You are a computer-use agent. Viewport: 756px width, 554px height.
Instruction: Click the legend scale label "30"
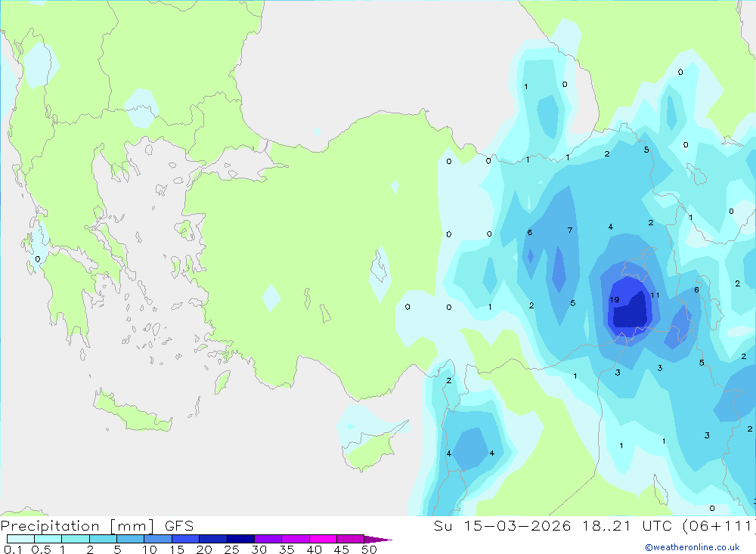tap(259, 549)
